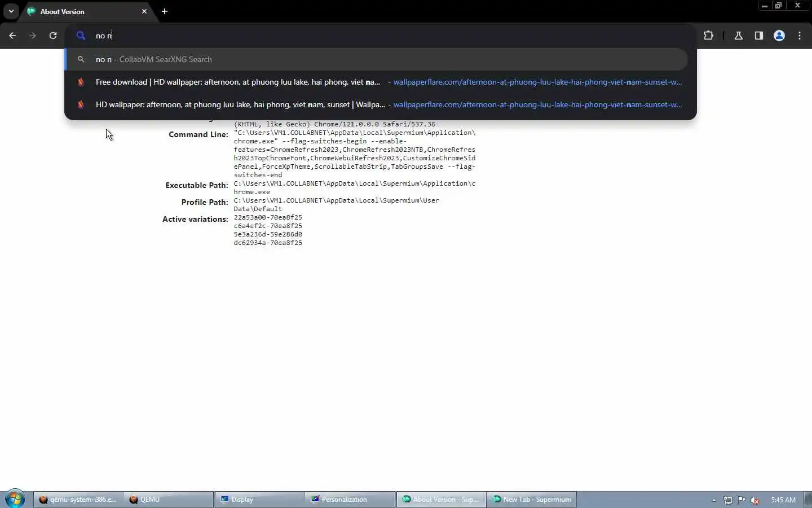Screen dimensions: 812x508
Task: Switch to QEMU taskbar window
Action: 169,500
